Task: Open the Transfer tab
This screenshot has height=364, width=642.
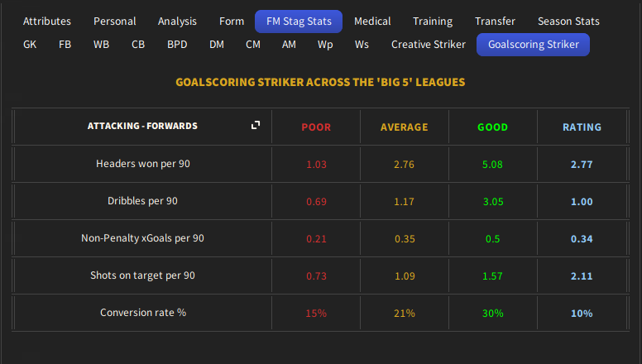Action: (495, 21)
